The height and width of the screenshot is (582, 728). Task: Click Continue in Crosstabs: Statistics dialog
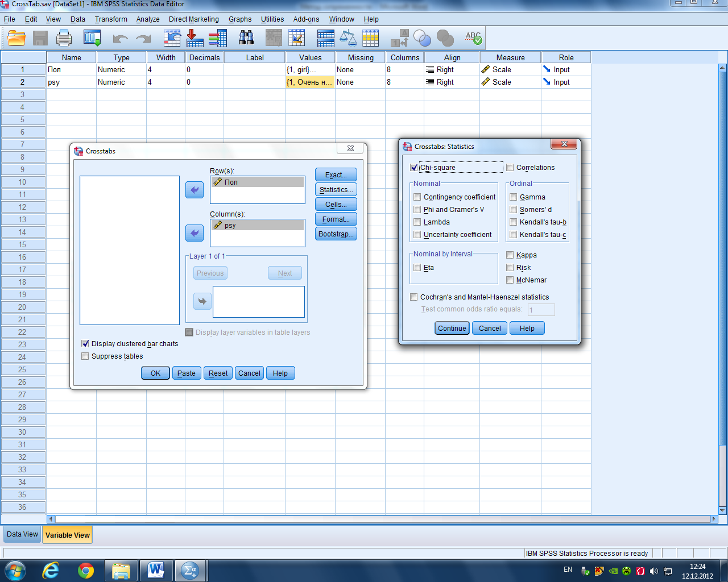[452, 328]
